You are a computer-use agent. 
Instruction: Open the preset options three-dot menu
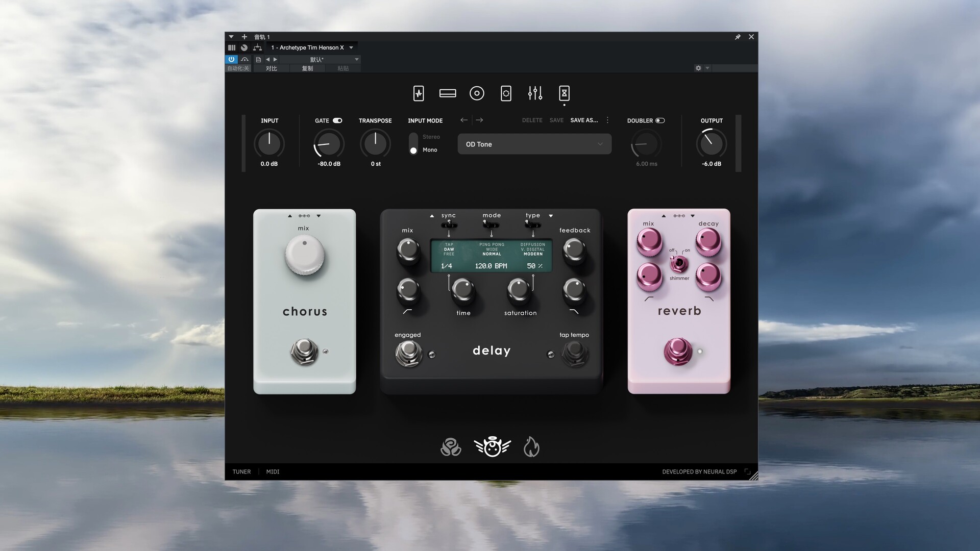pyautogui.click(x=607, y=120)
